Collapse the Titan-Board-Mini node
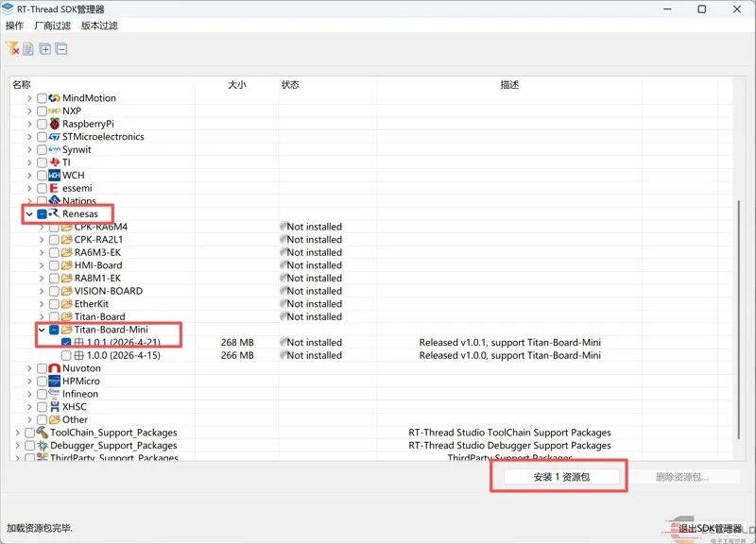Image resolution: width=756 pixels, height=544 pixels. click(42, 330)
